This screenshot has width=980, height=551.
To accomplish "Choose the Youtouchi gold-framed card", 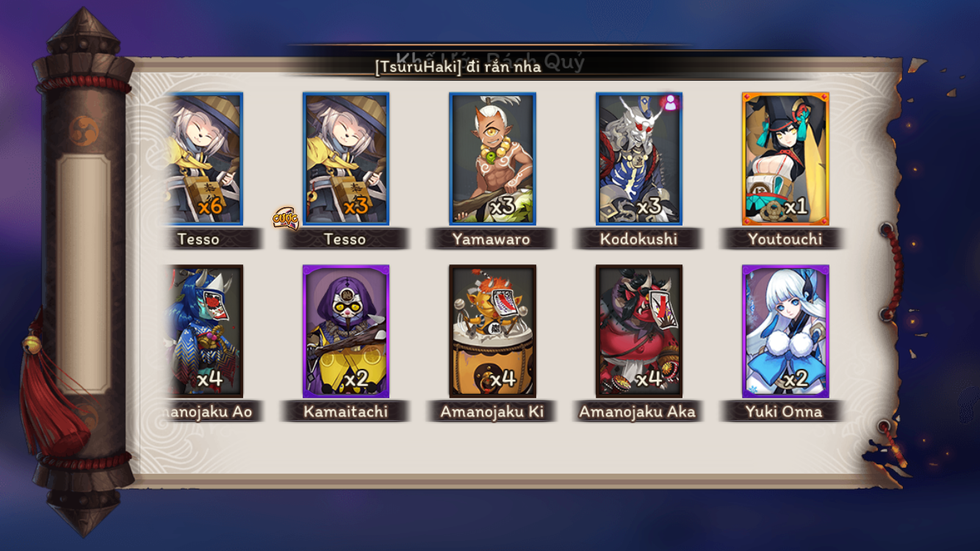I will pos(785,159).
